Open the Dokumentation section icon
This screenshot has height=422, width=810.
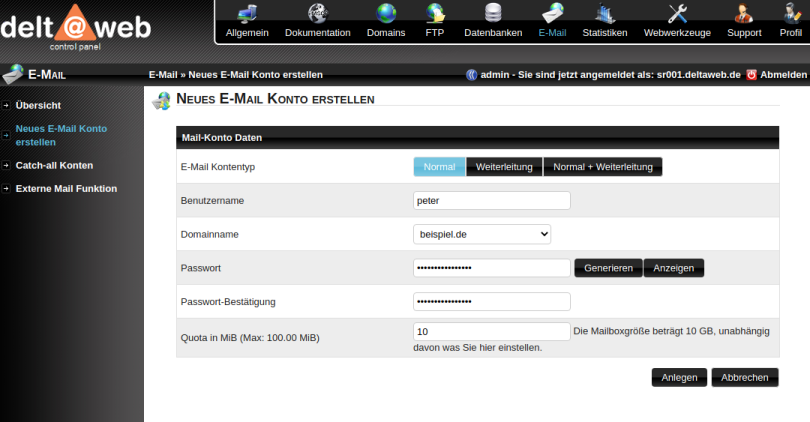(317, 14)
